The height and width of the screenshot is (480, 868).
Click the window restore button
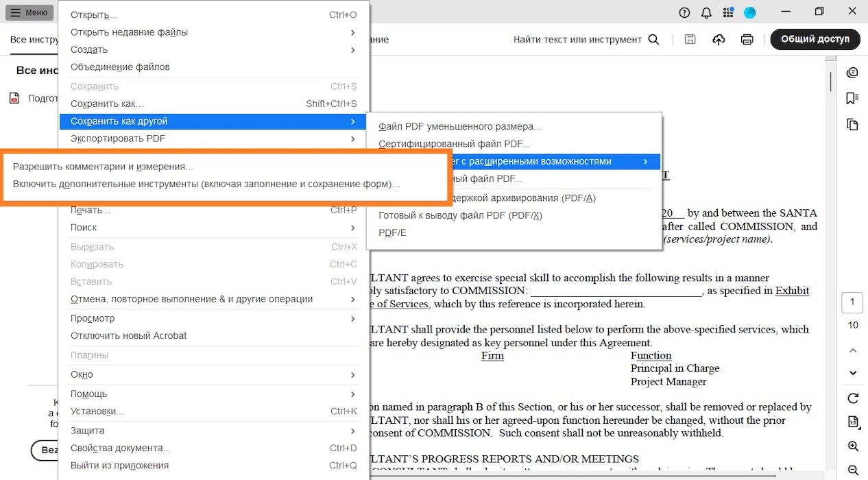pyautogui.click(x=819, y=12)
